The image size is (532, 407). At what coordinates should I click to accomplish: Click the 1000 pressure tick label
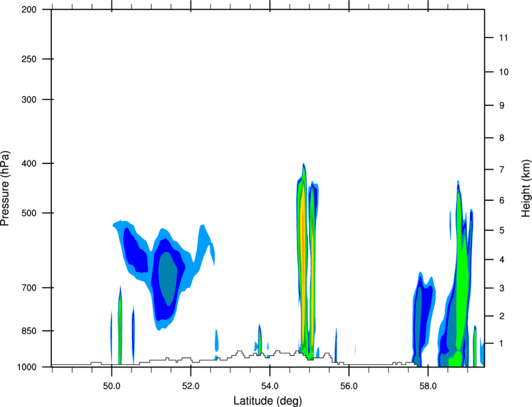pyautogui.click(x=26, y=367)
